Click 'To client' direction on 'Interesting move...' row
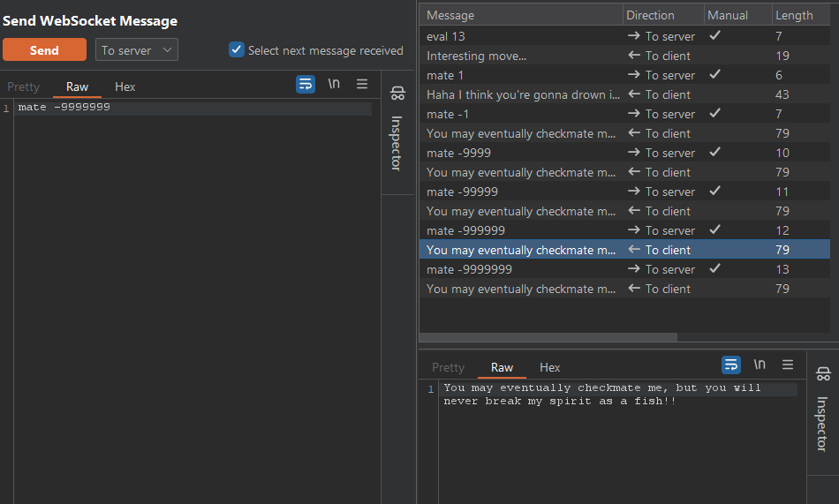Image resolution: width=839 pixels, height=504 pixels. pos(659,56)
